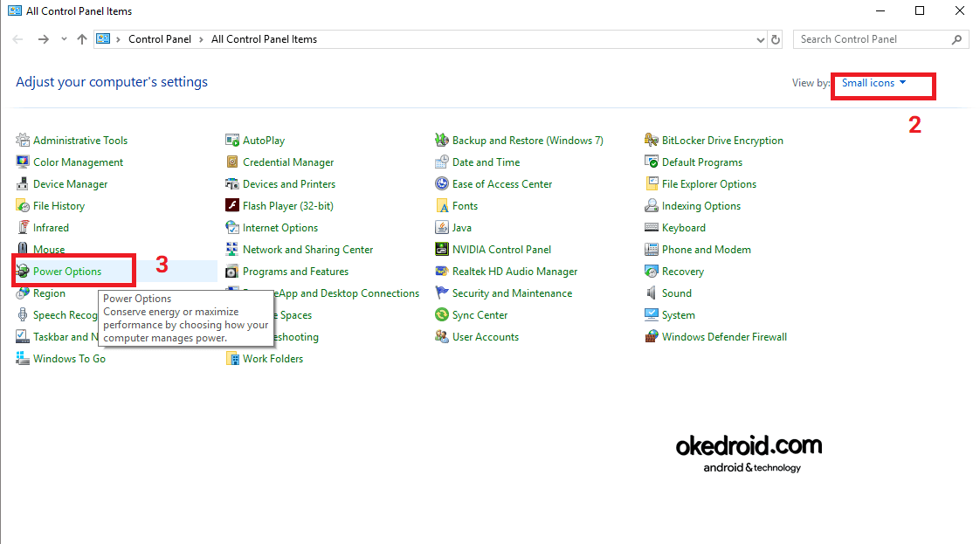
Task: Click the Color Management monitor icon
Action: tap(23, 162)
